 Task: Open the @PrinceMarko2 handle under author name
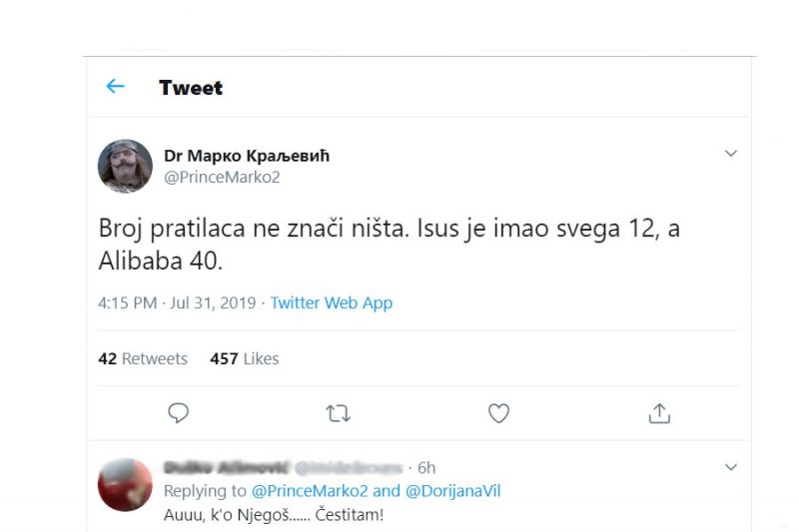point(222,177)
